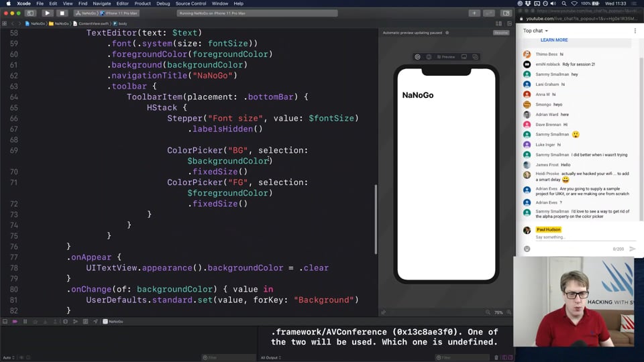Start Live Preview play icon
The image size is (644, 362).
tap(417, 57)
